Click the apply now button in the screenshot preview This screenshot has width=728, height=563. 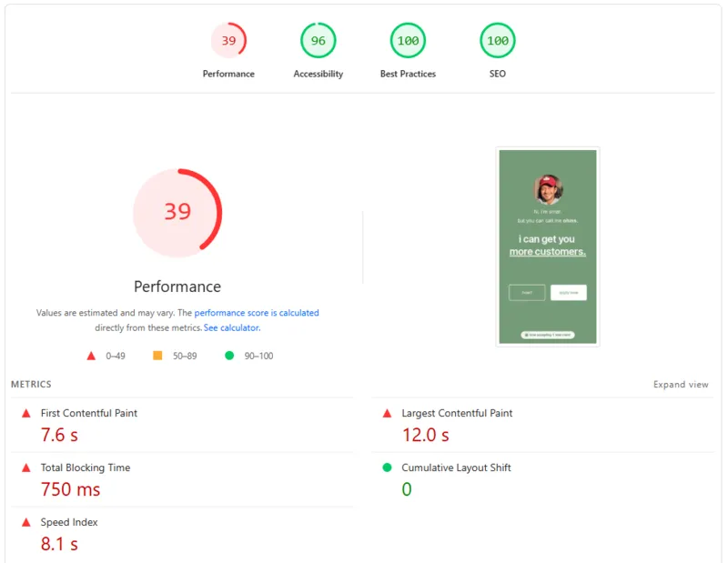[x=571, y=292]
